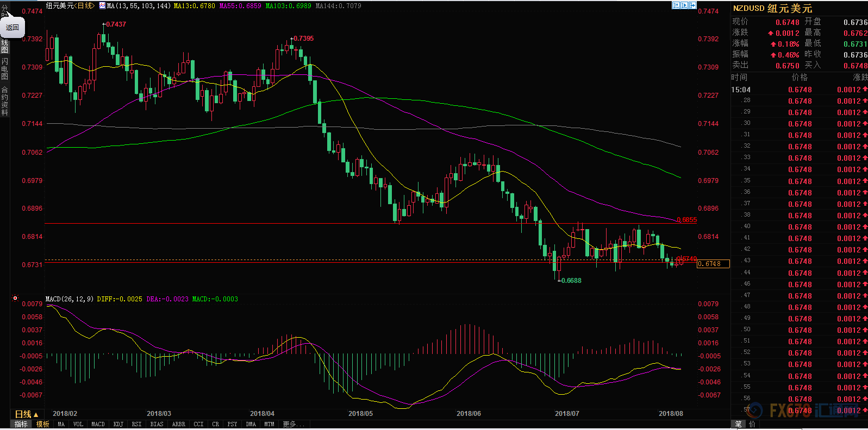868x430 pixels.
Task: Click the 2018/05 date on time axis
Action: click(360, 414)
